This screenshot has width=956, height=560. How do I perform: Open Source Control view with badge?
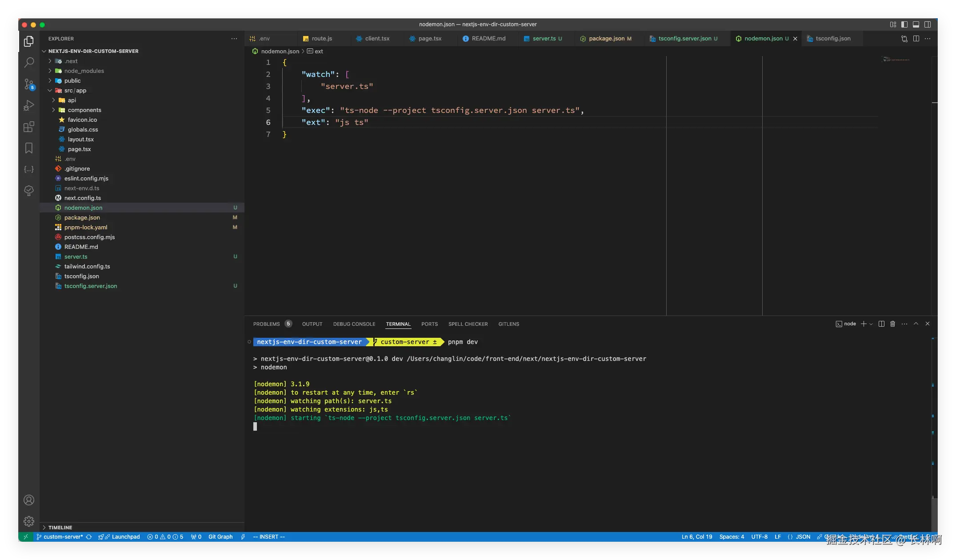[29, 84]
